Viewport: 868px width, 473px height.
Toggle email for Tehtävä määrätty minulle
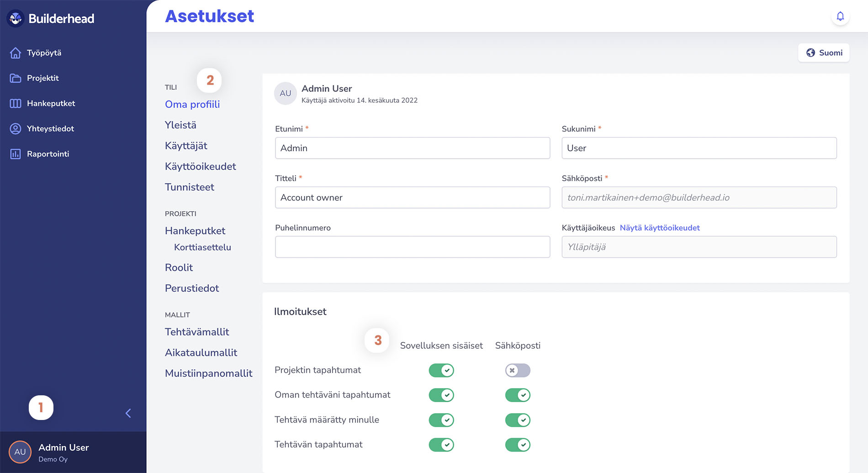[x=517, y=420]
